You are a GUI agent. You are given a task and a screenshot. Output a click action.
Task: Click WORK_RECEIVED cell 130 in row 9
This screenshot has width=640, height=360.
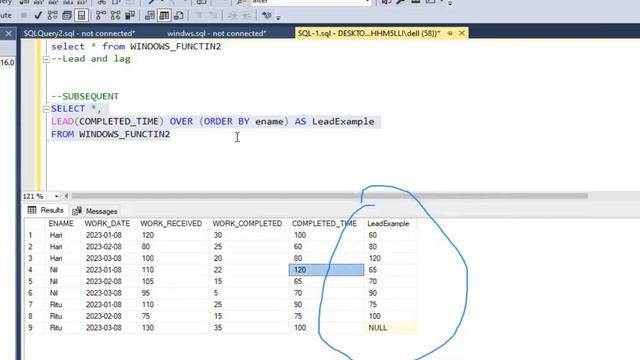[173, 328]
